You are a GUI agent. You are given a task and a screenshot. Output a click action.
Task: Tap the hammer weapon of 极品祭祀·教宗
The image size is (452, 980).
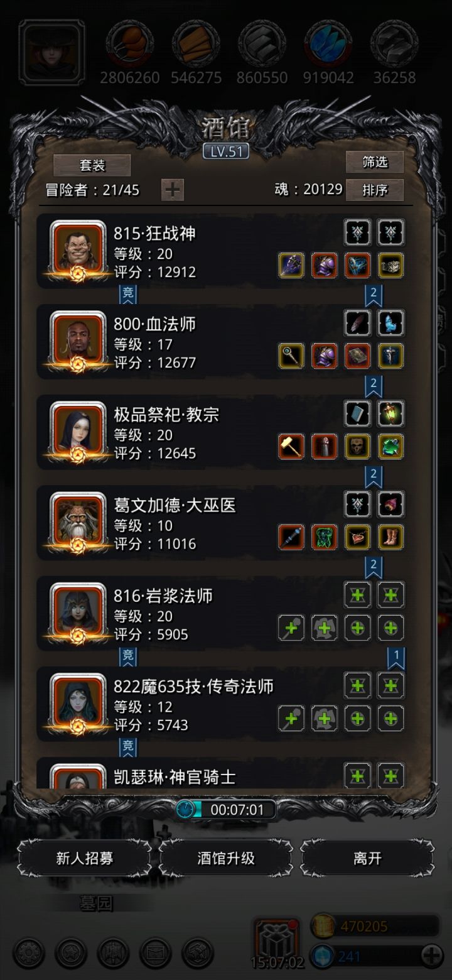point(291,447)
